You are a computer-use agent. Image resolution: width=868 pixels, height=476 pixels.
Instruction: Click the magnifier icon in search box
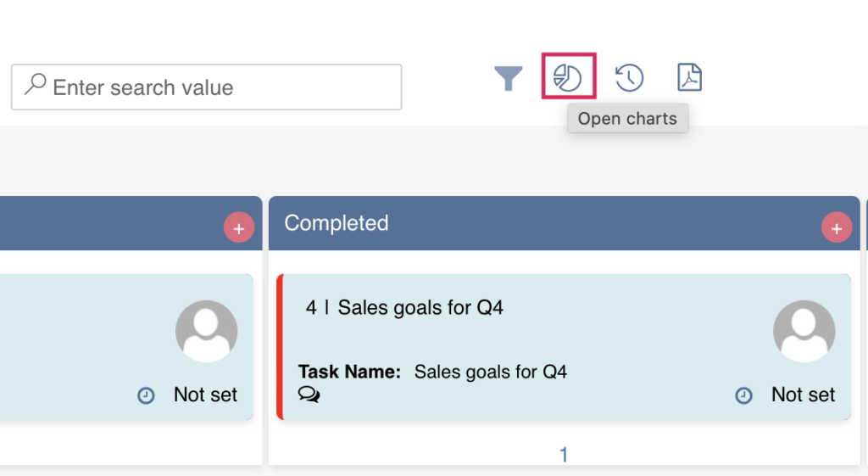36,85
